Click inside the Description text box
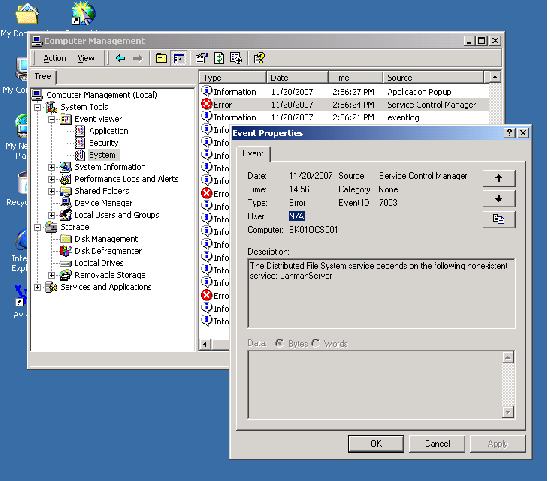This screenshot has width=550, height=481. pyautogui.click(x=381, y=293)
